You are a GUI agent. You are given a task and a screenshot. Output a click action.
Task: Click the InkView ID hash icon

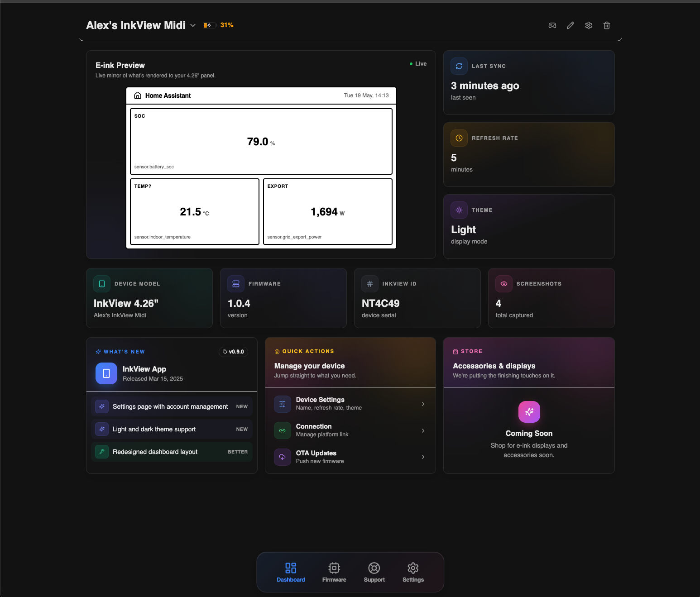coord(370,284)
